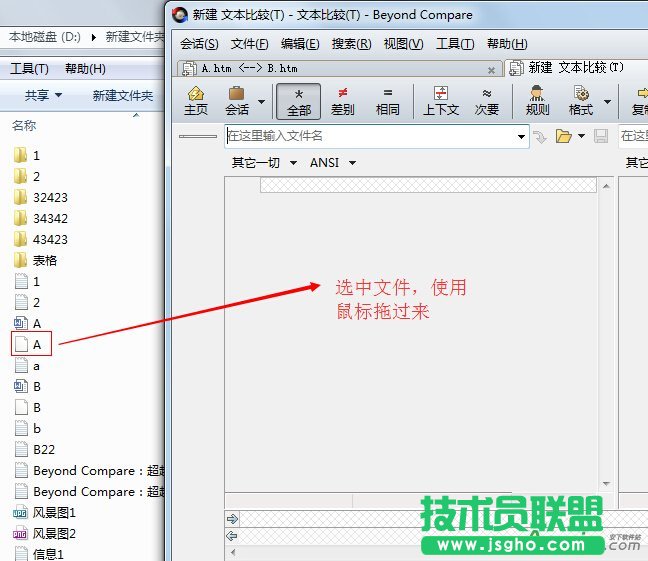Viewport: 648px width, 561px height.
Task: Click 新建文件夹 button in Explorer
Action: [123, 95]
